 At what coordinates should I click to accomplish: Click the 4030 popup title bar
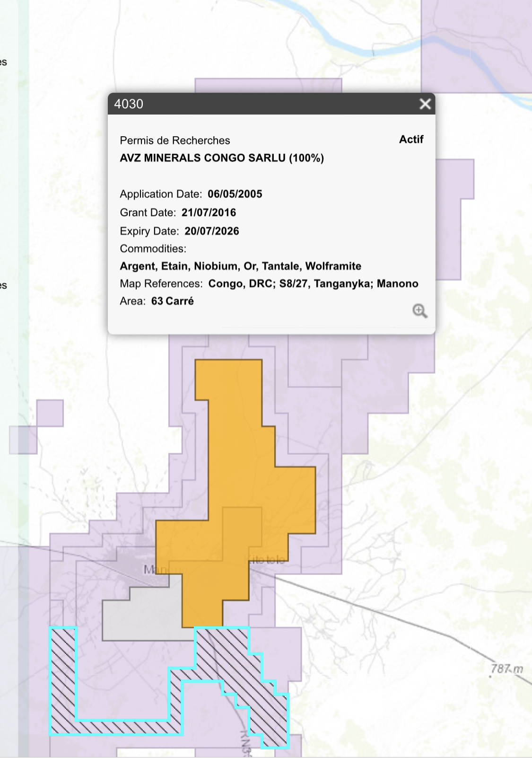[x=271, y=104]
